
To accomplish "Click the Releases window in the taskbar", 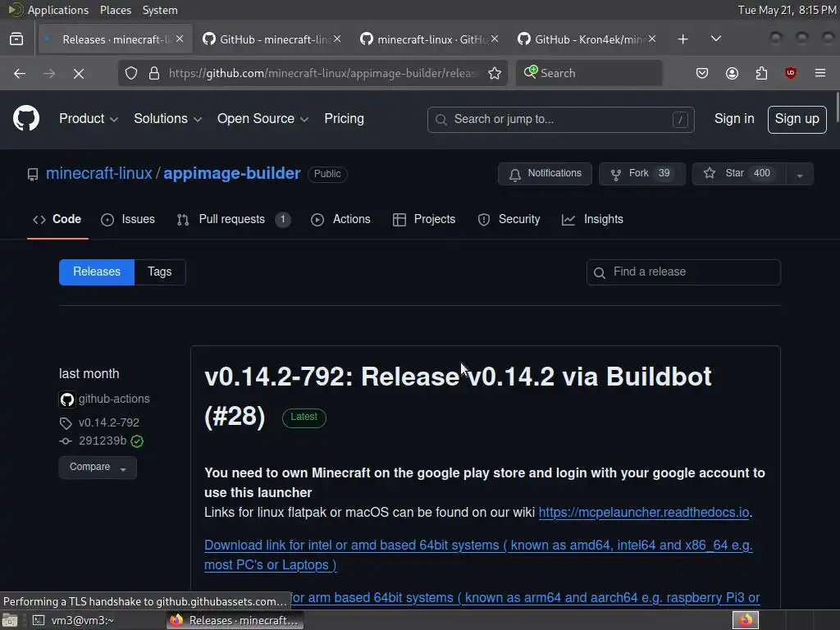I will tap(235, 620).
